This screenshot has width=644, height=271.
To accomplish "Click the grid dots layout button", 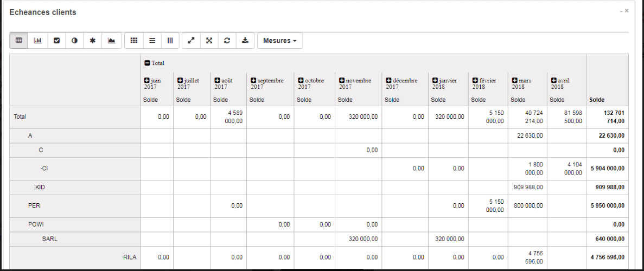I will [x=134, y=41].
